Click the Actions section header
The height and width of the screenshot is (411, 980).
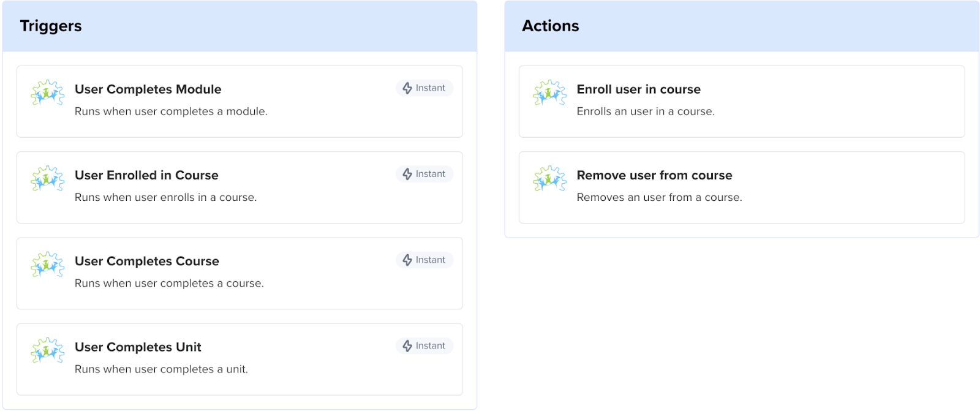click(550, 26)
